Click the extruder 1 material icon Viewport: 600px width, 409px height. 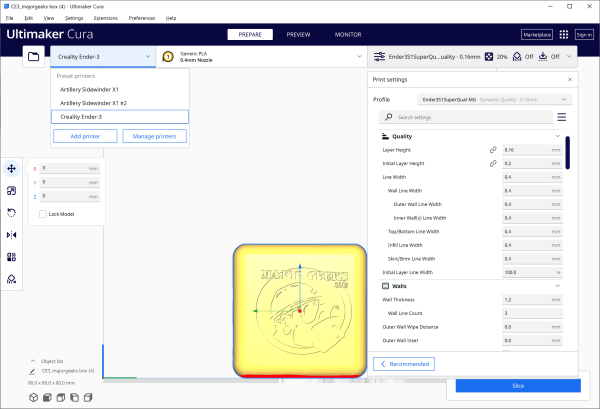click(168, 57)
